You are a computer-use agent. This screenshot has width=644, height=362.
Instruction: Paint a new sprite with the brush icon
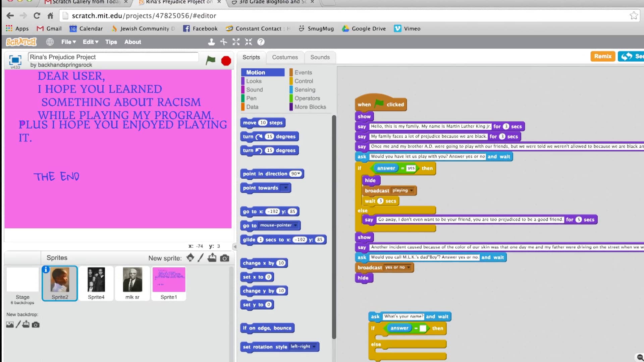pyautogui.click(x=201, y=258)
